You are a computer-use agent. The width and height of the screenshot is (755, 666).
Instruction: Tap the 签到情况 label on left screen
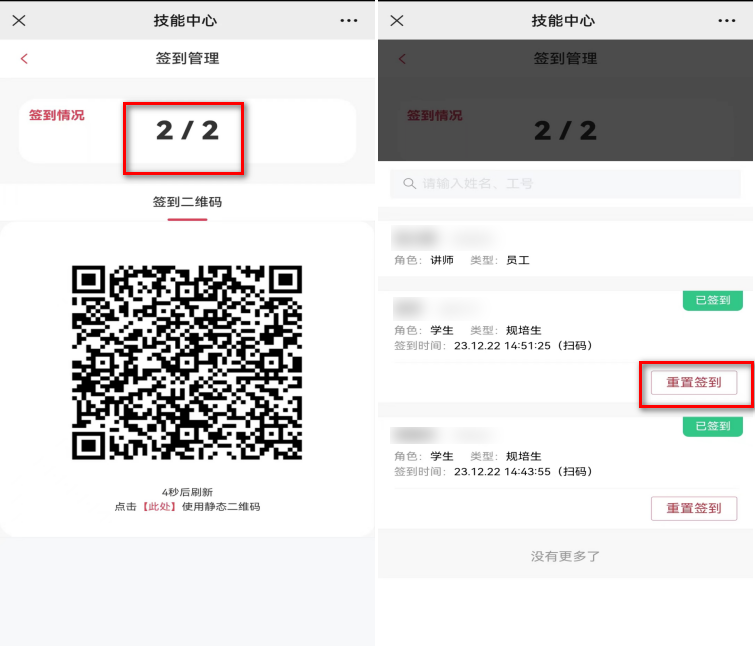pyautogui.click(x=56, y=115)
